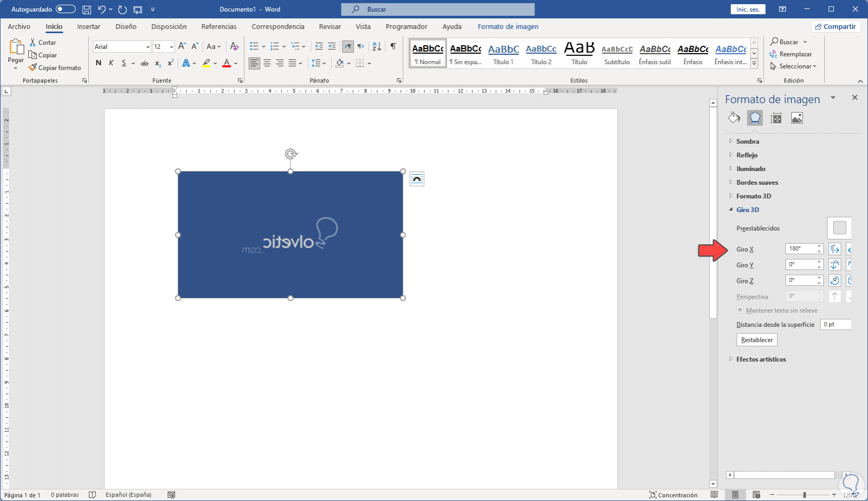Viewport: 868px width, 501px height.
Task: Open Fill and Line paint bucket tab
Action: [x=734, y=118]
